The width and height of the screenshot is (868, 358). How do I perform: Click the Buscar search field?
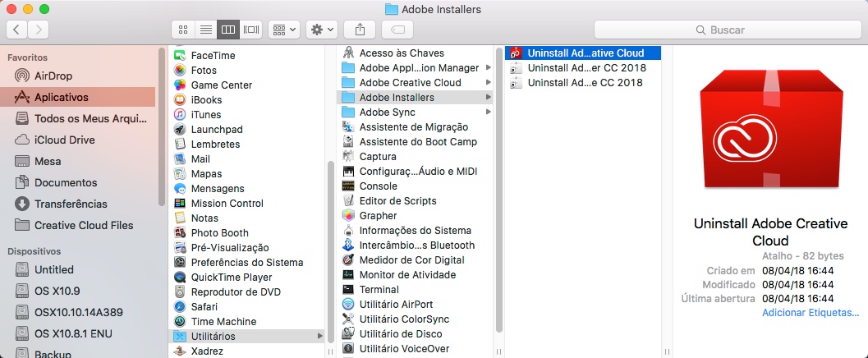pyautogui.click(x=728, y=30)
